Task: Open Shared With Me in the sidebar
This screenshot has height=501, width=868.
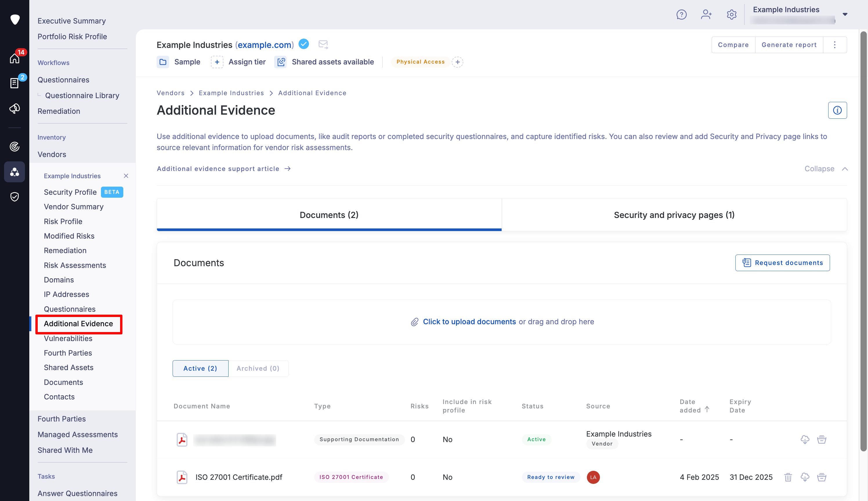Action: (65, 450)
